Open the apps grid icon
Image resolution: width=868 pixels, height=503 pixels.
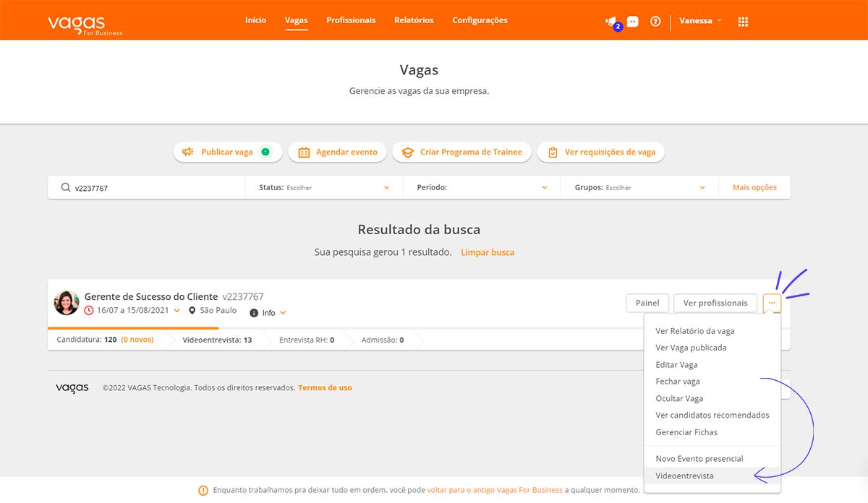[x=743, y=21]
